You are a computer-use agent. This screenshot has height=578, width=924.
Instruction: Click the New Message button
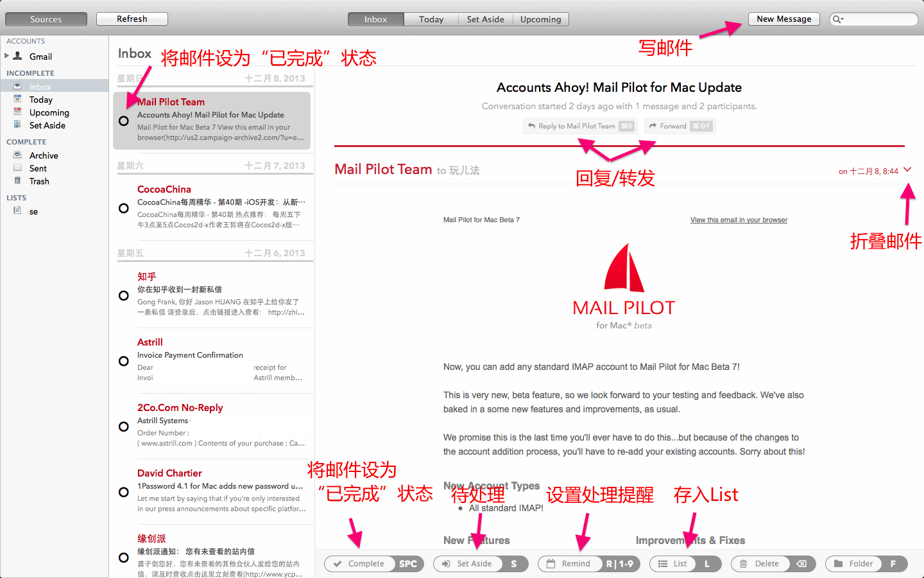783,19
